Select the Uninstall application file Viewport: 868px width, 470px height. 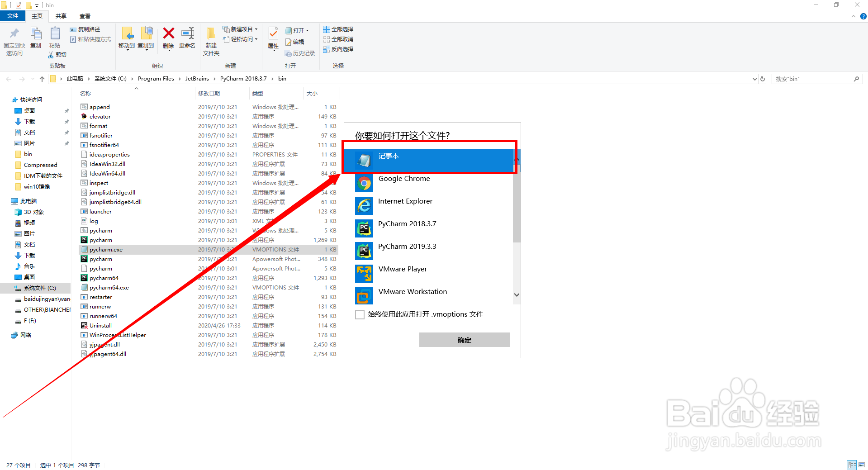209,326
